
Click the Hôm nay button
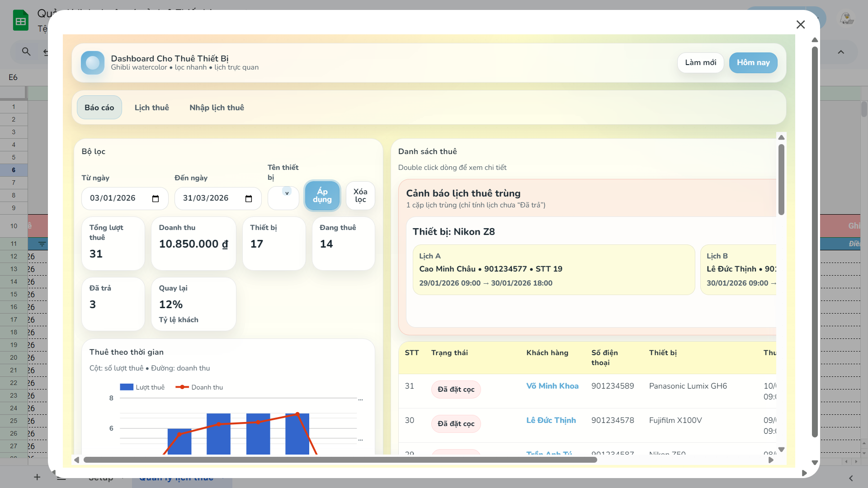point(753,63)
